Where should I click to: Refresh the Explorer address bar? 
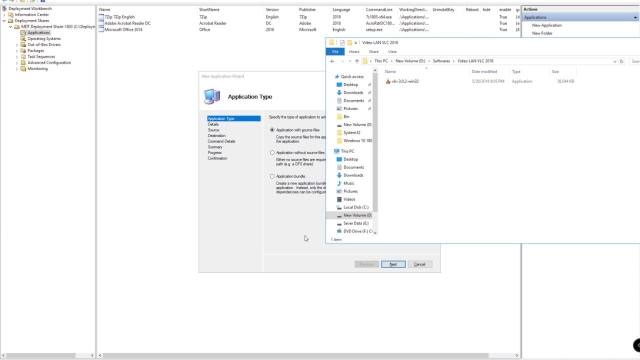pyautogui.click(x=622, y=61)
